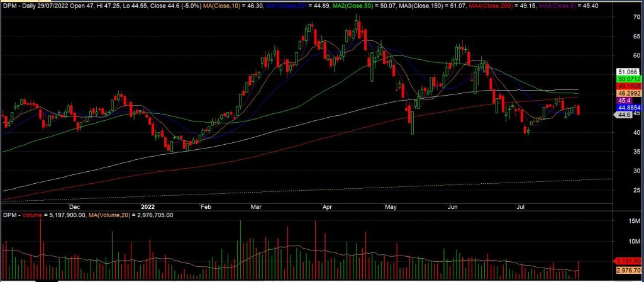
Task: Click the 65 label on the price axis
Action: (x=636, y=36)
